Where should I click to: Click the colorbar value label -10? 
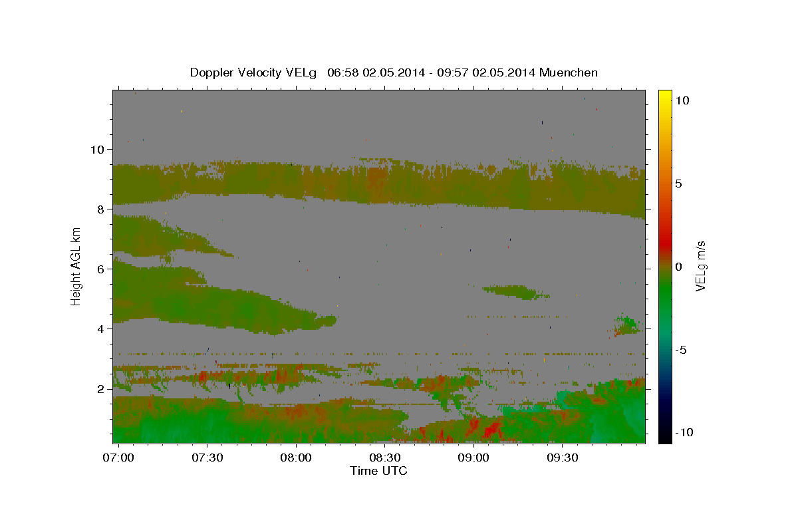[683, 432]
